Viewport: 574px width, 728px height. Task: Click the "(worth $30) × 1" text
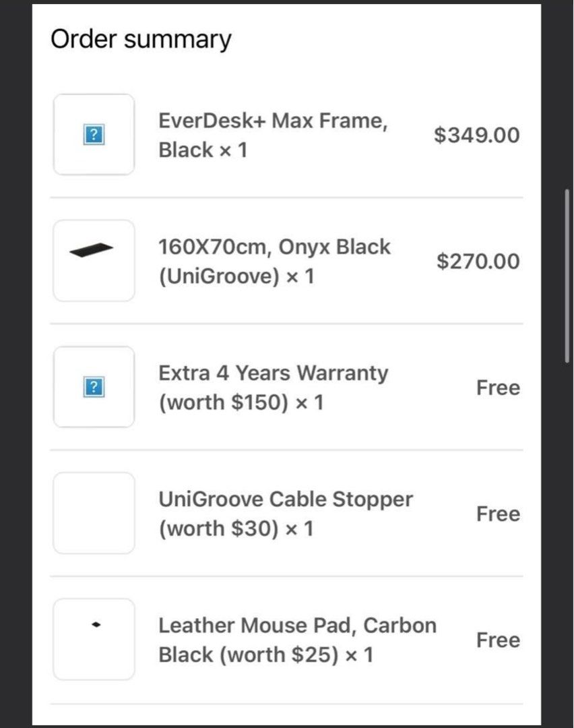[236, 528]
